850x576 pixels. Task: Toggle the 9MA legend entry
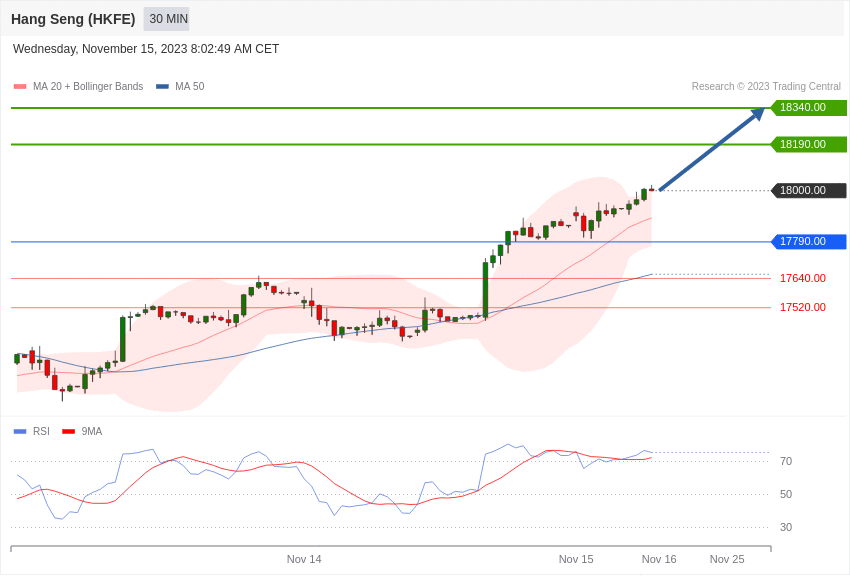[82, 431]
